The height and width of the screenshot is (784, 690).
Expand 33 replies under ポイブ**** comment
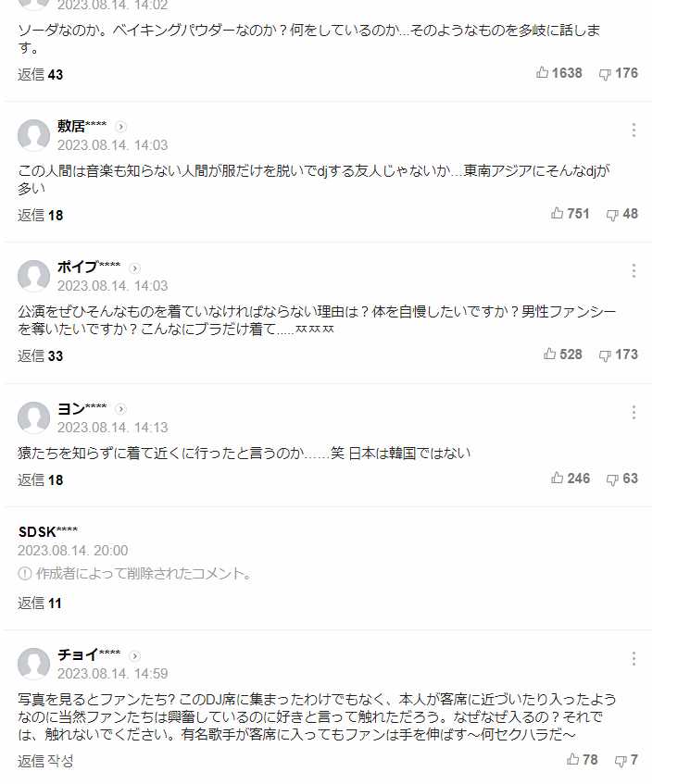[41, 356]
